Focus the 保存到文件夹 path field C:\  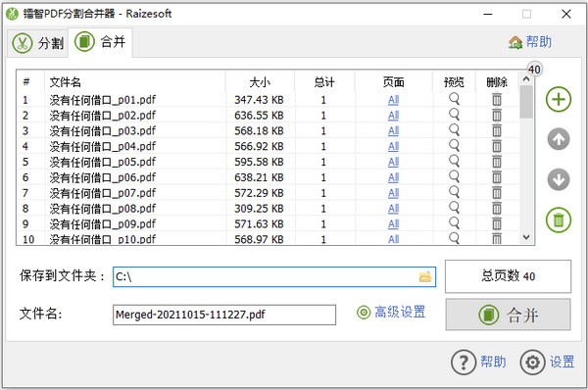274,276
